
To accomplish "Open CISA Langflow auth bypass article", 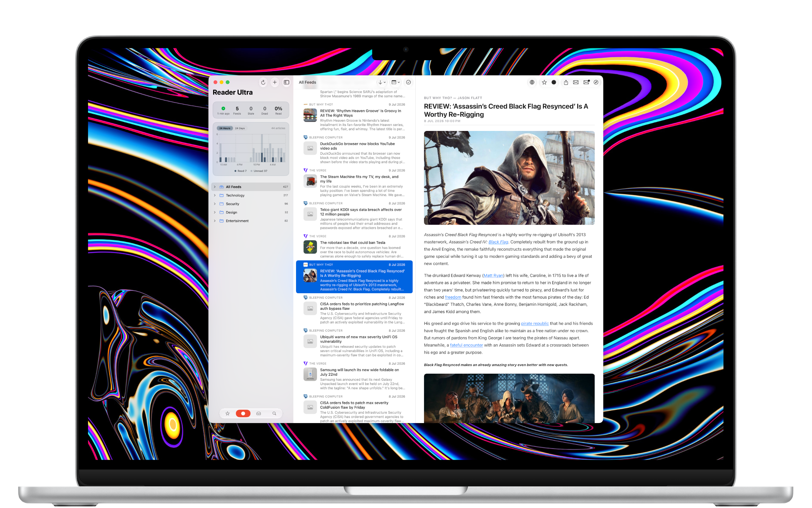I will pyautogui.click(x=354, y=310).
